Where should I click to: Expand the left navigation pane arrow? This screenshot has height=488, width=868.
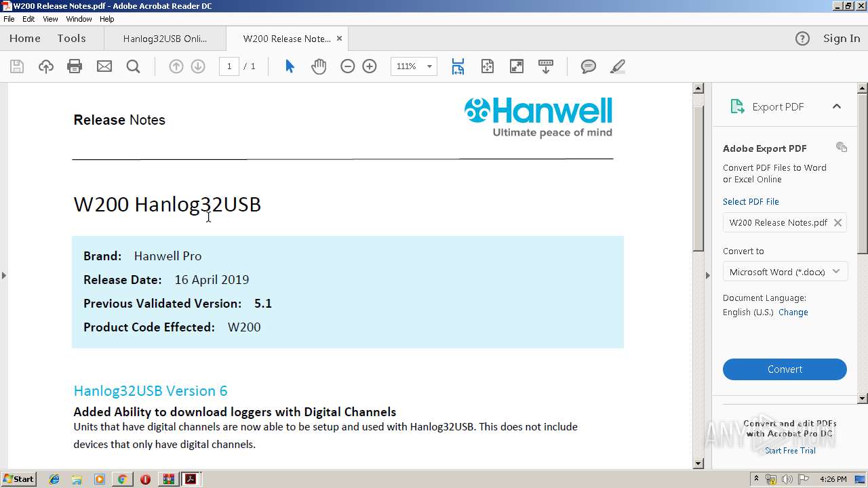[4, 275]
